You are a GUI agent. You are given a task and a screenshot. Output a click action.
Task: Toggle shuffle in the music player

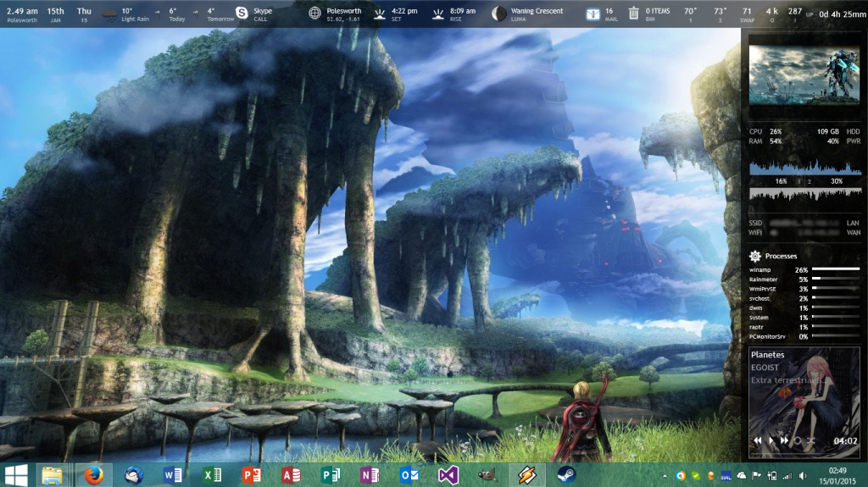pyautogui.click(x=811, y=440)
